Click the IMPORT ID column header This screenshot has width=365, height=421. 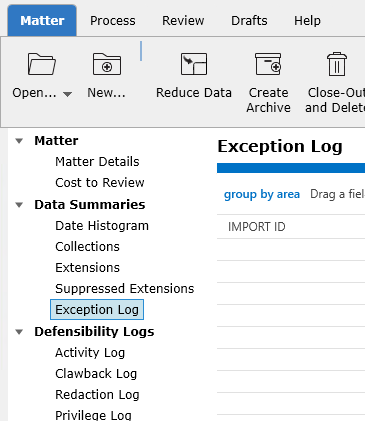point(257,227)
